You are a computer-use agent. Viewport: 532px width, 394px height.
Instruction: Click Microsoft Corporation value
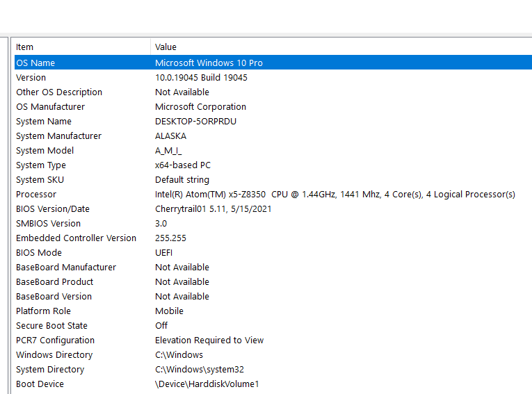click(x=200, y=106)
